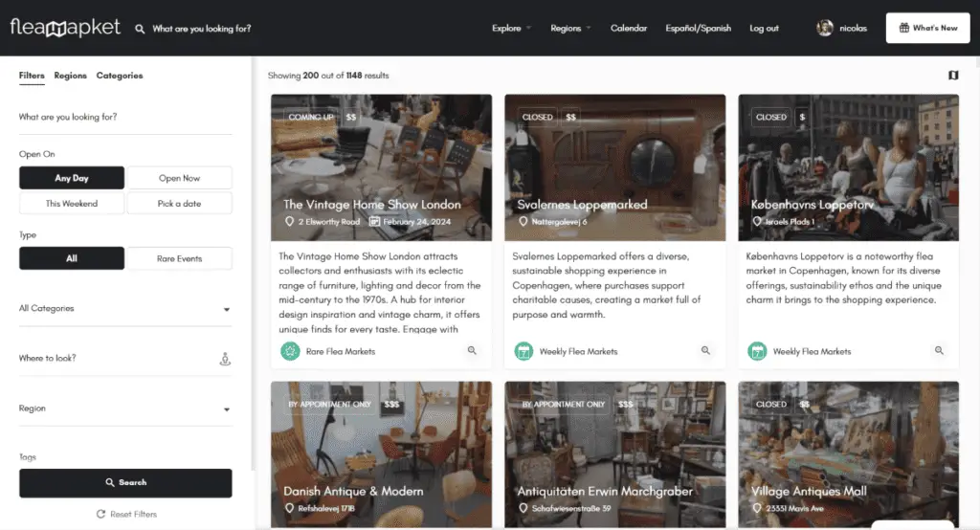This screenshot has width=980, height=530.
Task: Open nicolas profile link
Action: coord(853,28)
